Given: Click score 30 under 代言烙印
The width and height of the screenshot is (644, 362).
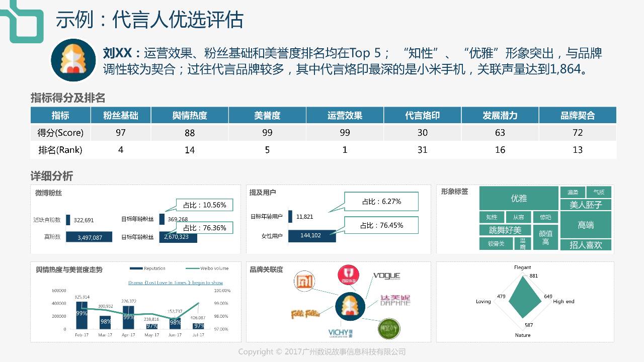Looking at the screenshot, I should [423, 133].
